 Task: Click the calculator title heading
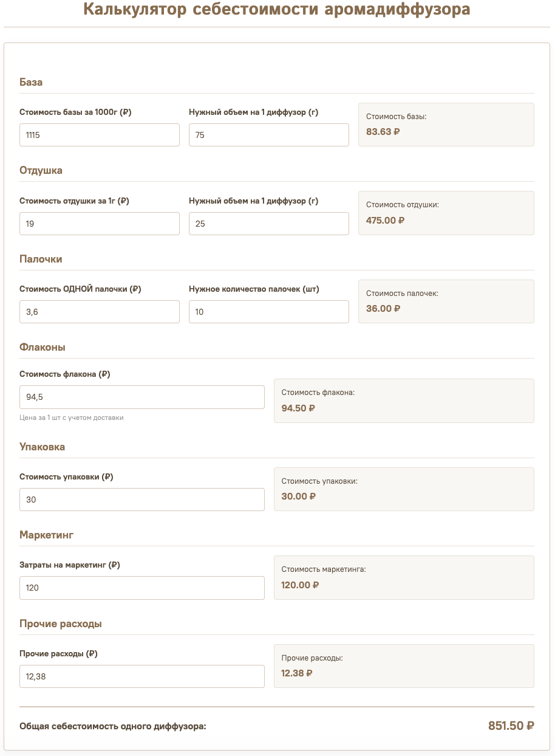(x=276, y=10)
